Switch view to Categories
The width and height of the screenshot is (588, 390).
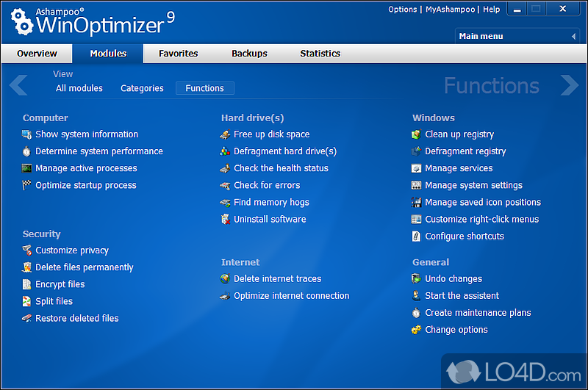142,88
